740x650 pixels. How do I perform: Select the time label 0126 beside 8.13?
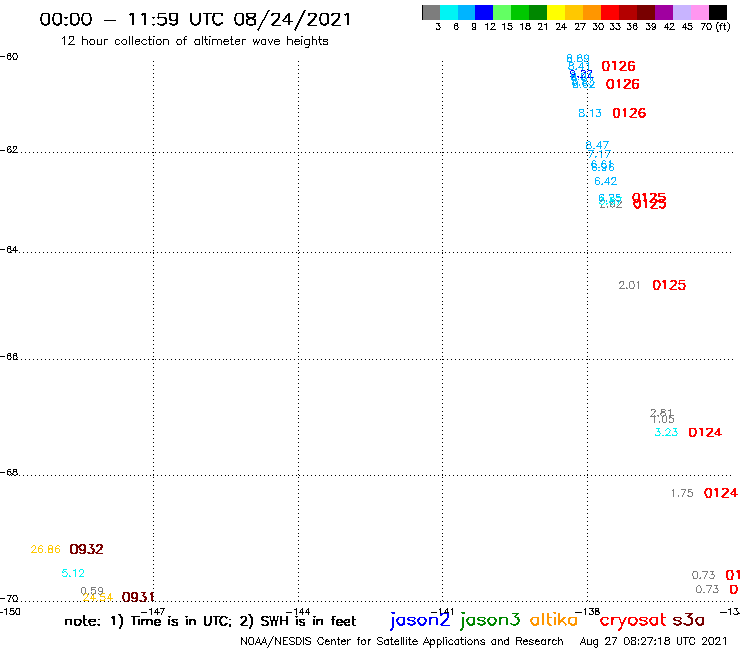[629, 113]
